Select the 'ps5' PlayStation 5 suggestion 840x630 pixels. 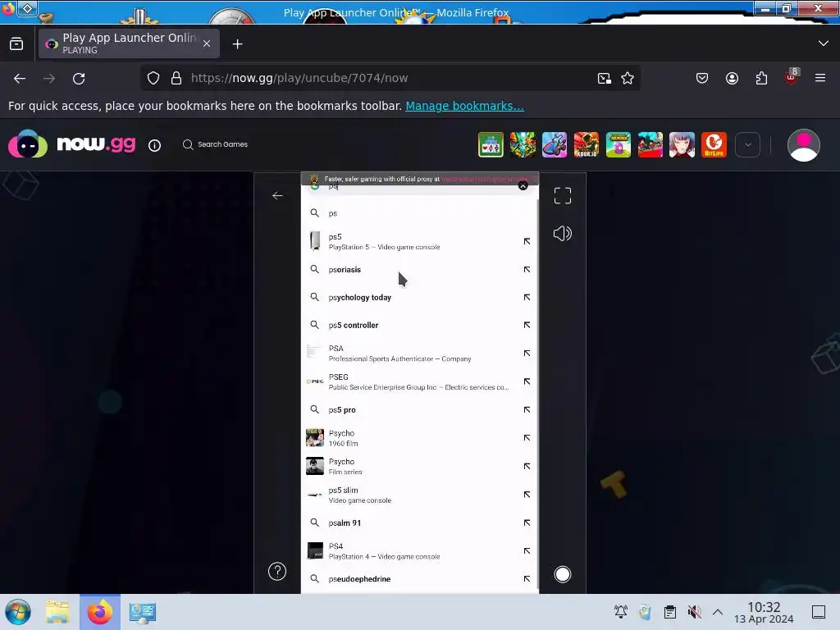point(420,242)
